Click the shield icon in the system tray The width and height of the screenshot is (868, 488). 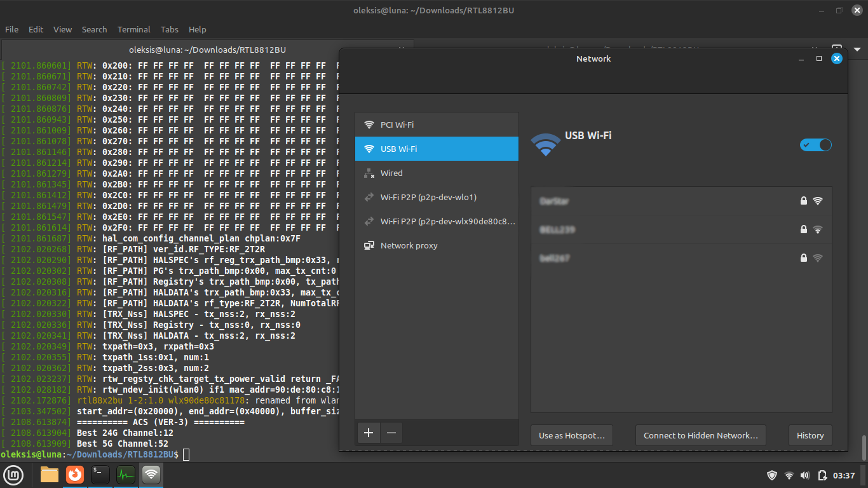(x=771, y=475)
